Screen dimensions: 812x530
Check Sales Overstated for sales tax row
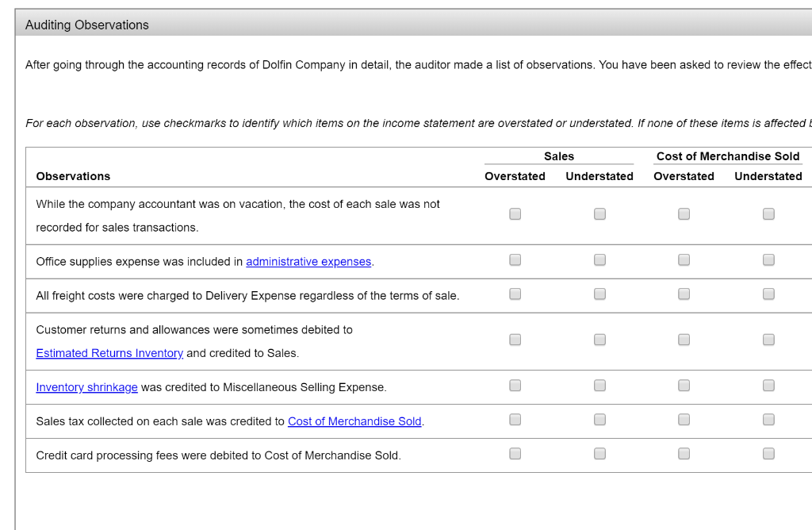pos(515,420)
